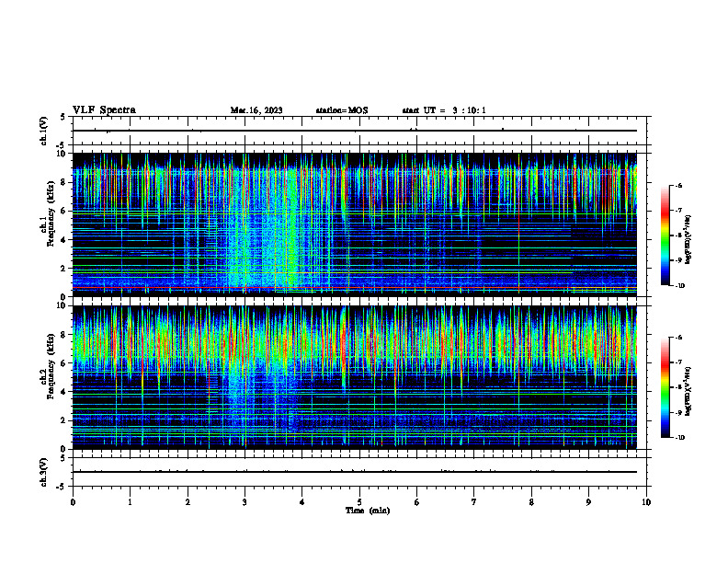728x563 pixels.
Task: Click the time axis tick label "9"
Action: 588,502
